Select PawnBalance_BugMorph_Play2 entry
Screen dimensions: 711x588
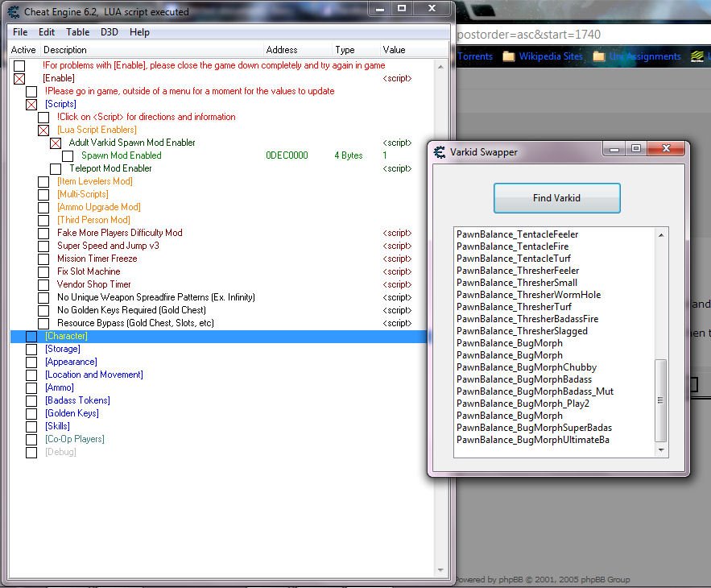(523, 404)
